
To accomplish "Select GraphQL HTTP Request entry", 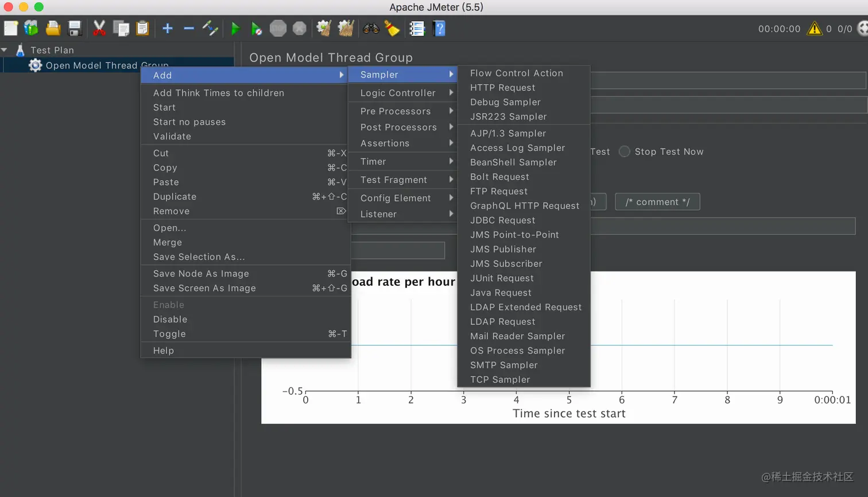I will tap(524, 206).
